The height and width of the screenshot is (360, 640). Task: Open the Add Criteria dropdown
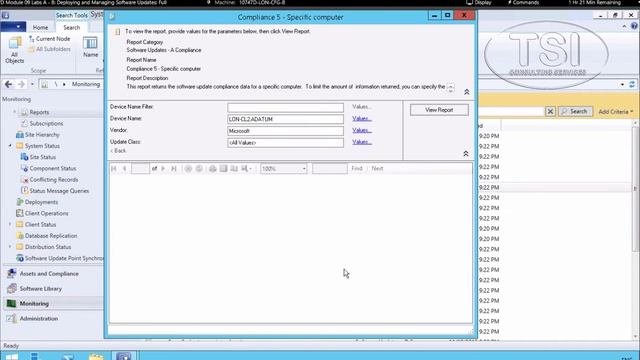[616, 112]
